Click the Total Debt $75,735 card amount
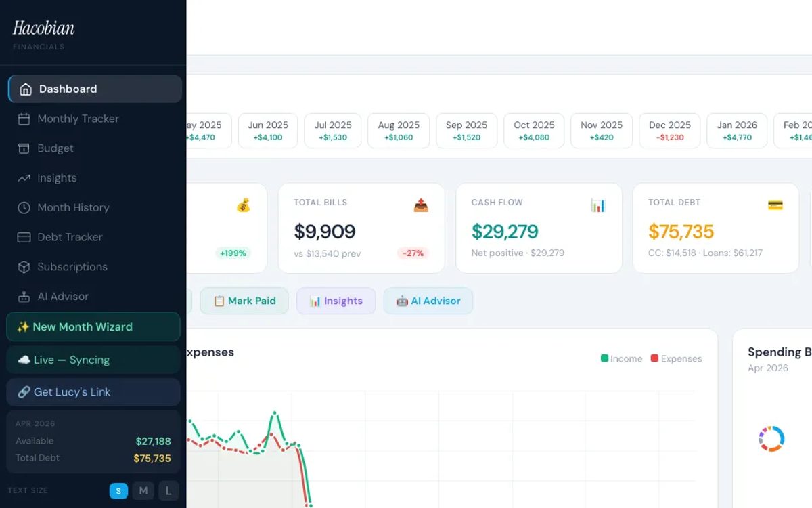This screenshot has height=508, width=812. 681,232
